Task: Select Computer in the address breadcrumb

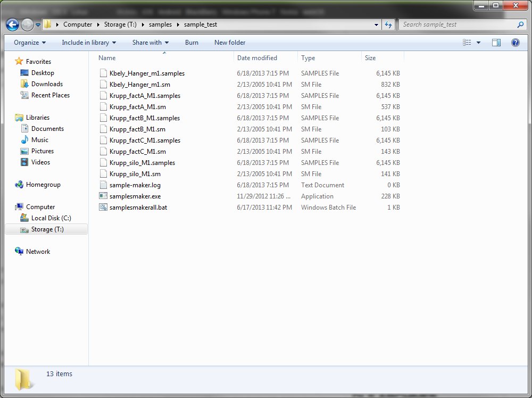Action: pos(78,24)
